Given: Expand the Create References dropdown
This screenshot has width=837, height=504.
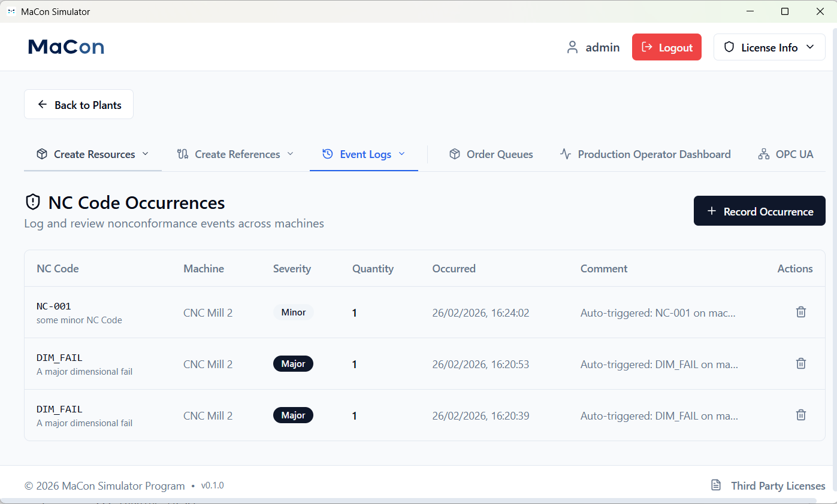Looking at the screenshot, I should coord(235,154).
